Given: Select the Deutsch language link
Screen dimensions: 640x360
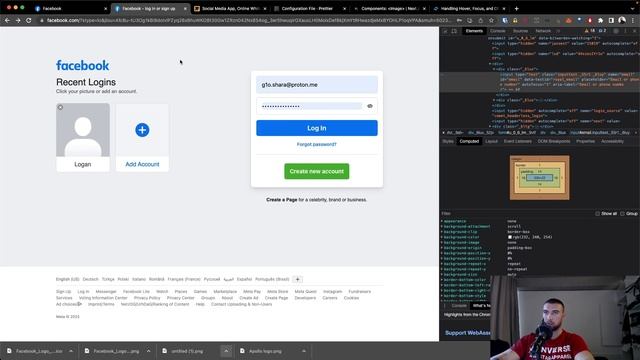Looking at the screenshot, I should (x=91, y=279).
